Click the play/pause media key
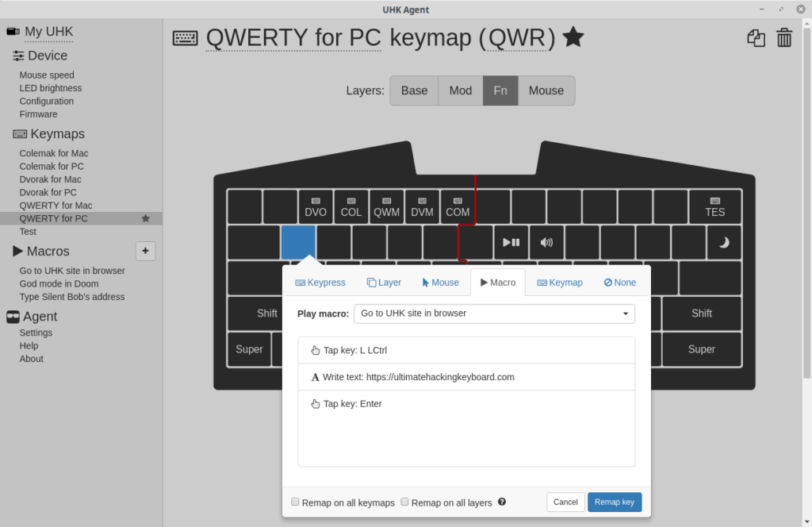Image resolution: width=812 pixels, height=527 pixels. (x=511, y=243)
